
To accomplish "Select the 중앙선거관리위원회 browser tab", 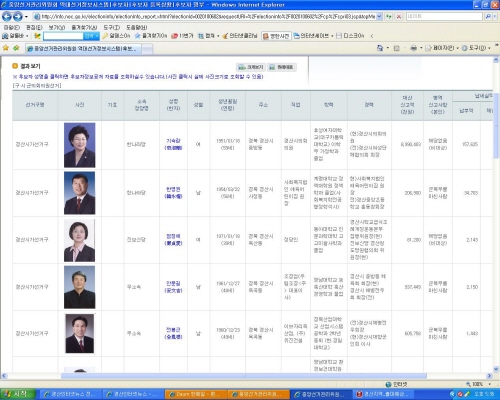I will coord(83,49).
